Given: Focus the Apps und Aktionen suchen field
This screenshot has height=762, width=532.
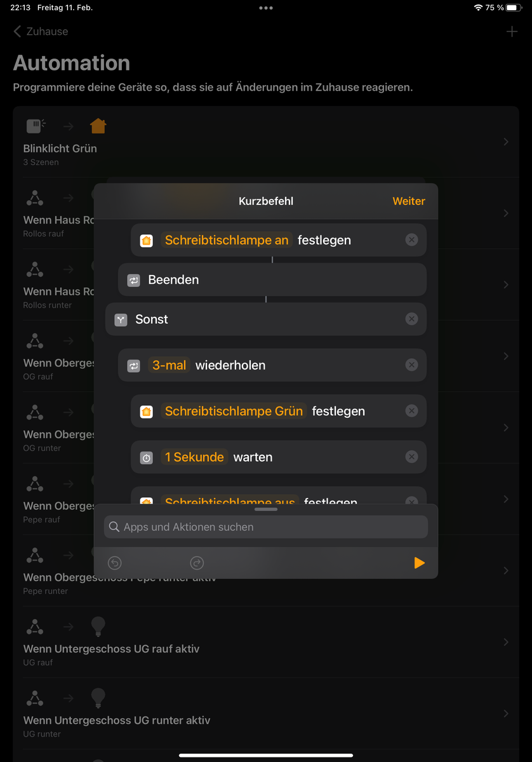Looking at the screenshot, I should click(x=265, y=527).
